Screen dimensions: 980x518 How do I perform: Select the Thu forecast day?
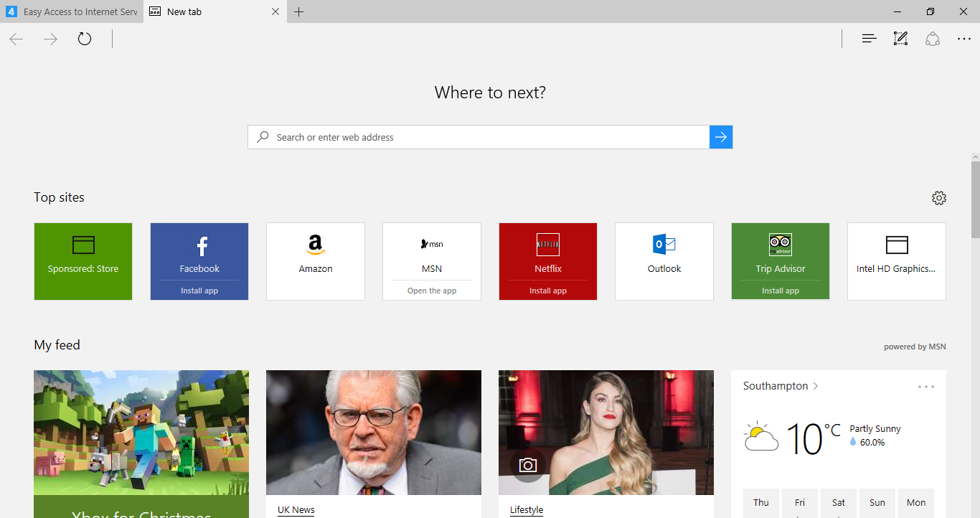coord(761,503)
